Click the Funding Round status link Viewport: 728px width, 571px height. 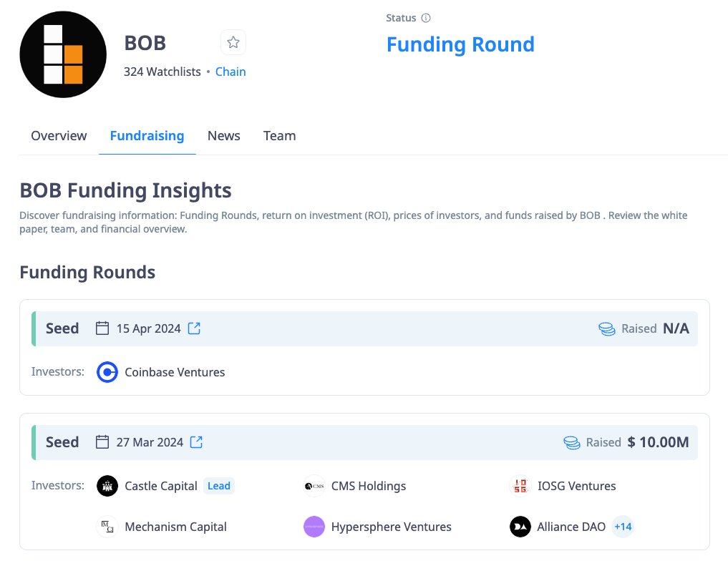[x=460, y=44]
